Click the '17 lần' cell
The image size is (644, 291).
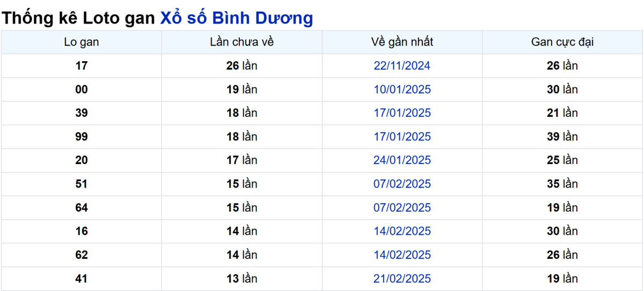(242, 160)
